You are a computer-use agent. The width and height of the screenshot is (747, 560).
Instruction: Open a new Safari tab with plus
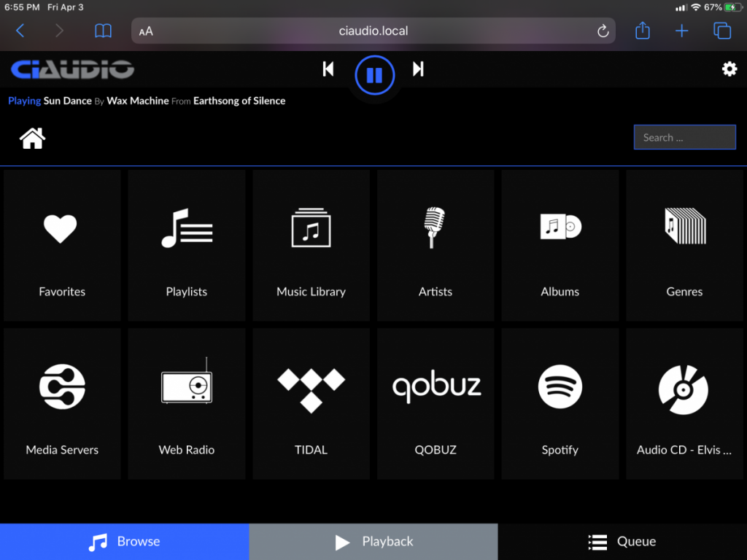click(x=682, y=31)
